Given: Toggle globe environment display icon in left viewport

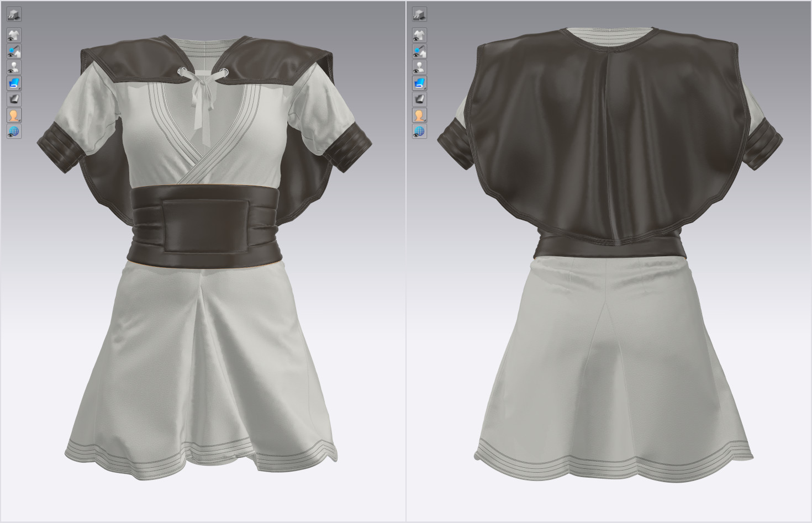Looking at the screenshot, I should tap(14, 131).
